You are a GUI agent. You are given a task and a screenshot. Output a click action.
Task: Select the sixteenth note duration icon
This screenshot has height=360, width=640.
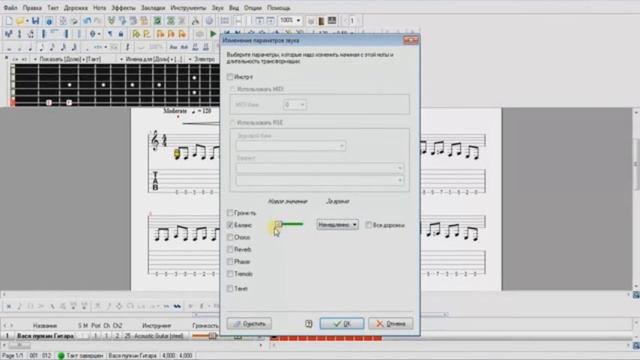click(52, 48)
